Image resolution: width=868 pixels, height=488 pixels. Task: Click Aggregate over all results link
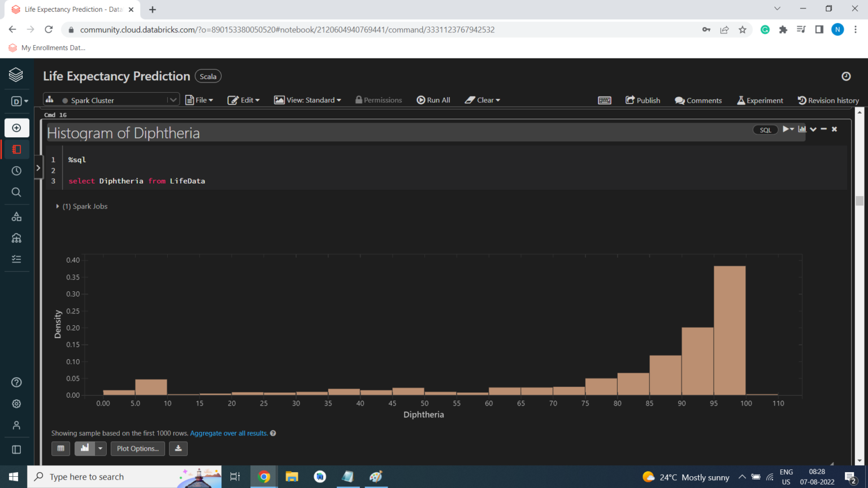(x=229, y=433)
